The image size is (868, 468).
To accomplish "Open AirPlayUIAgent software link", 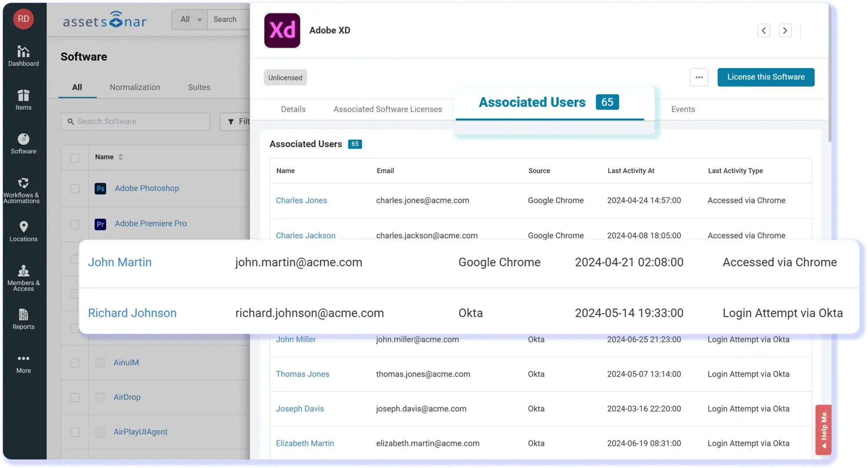I will (141, 432).
